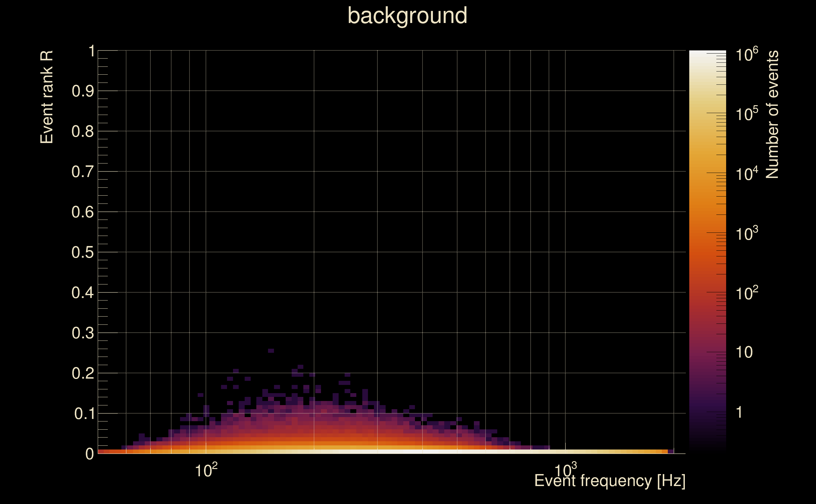This screenshot has height=504, width=816.
Task: Click the 'Event rank R' y-axis label
Action: pos(47,97)
